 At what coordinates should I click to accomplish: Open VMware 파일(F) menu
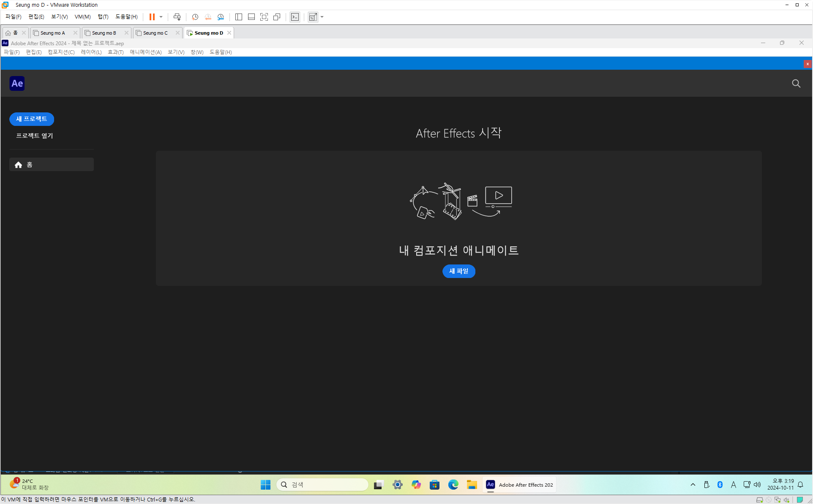pos(13,17)
